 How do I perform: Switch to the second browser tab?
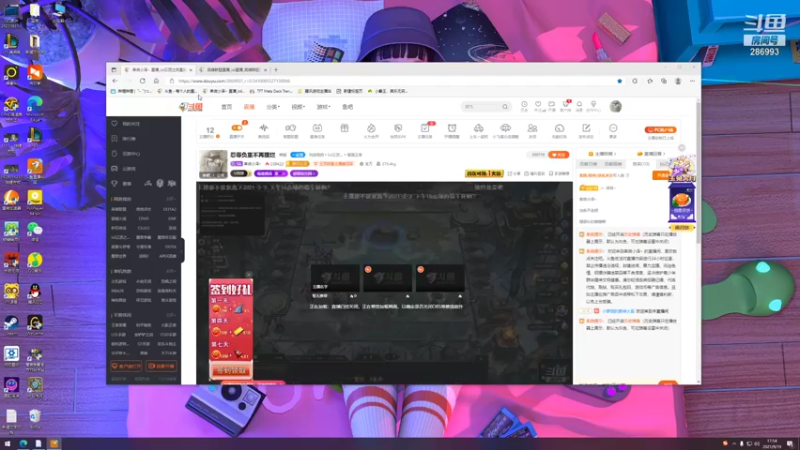point(233,69)
